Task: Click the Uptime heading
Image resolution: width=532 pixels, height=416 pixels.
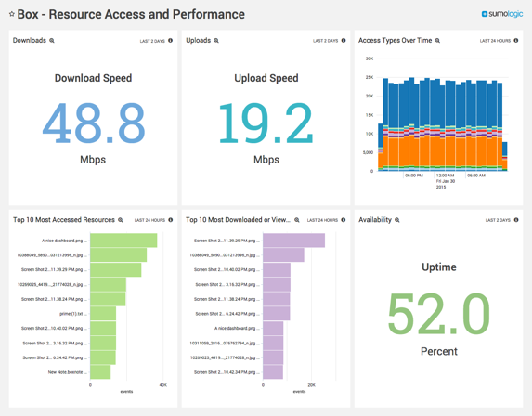Action: [439, 267]
